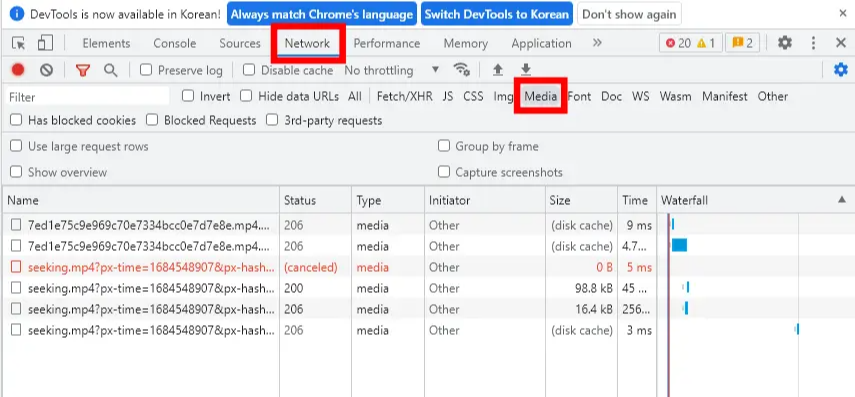Image resolution: width=855 pixels, height=397 pixels.
Task: Close DevTools panel X icon
Action: (x=841, y=43)
